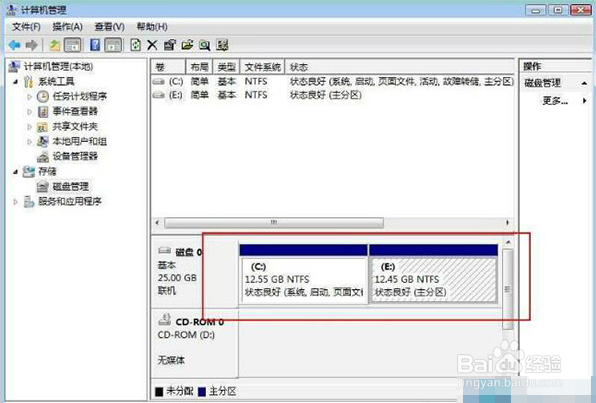
Task: Collapse the 存储 node arrow
Action: (x=15, y=171)
